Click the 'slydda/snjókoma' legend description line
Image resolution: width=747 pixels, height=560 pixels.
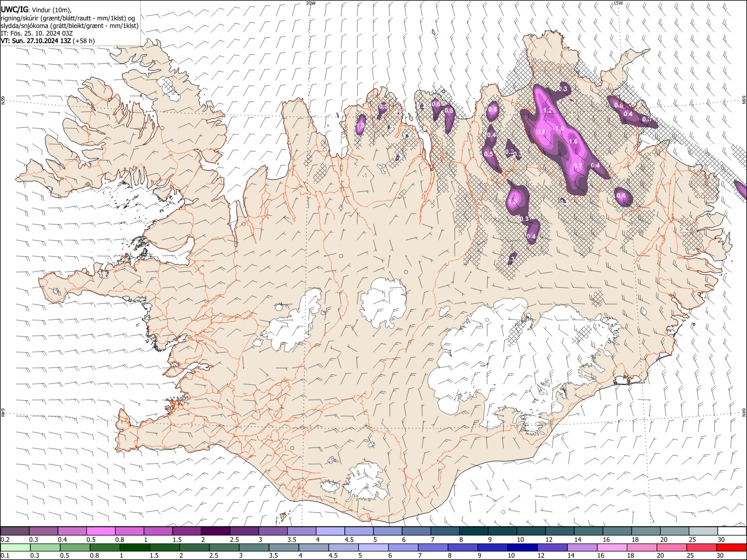pos(69,26)
